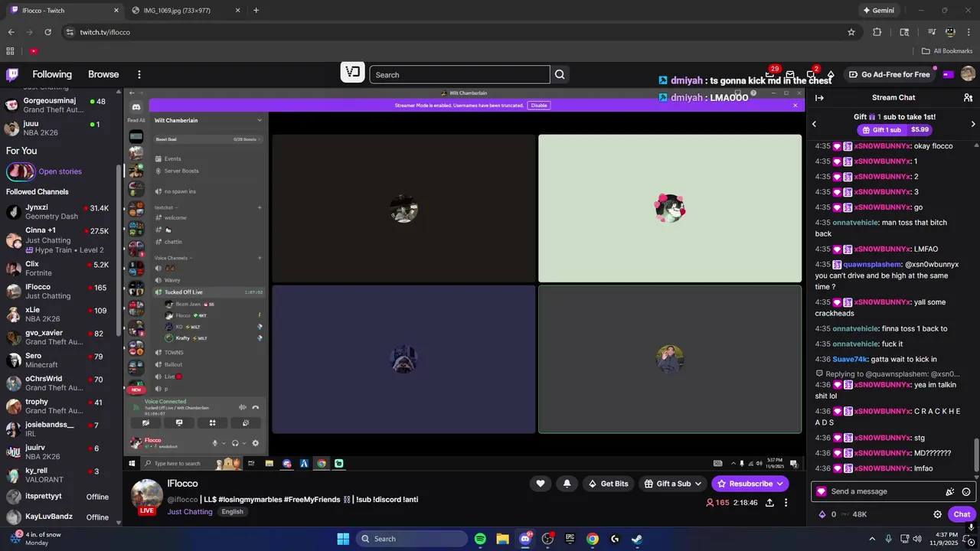980x551 pixels.
Task: Open Epic Games launcher from taskbar
Action: click(570, 539)
